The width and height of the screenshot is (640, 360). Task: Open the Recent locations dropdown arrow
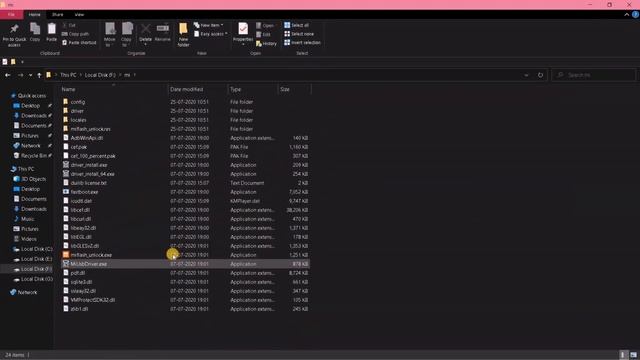point(30,75)
